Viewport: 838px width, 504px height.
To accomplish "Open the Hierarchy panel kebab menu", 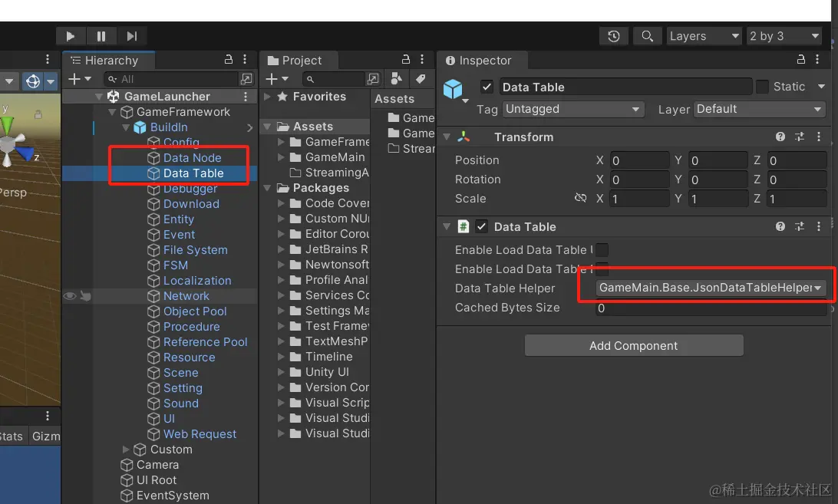I will (x=245, y=59).
